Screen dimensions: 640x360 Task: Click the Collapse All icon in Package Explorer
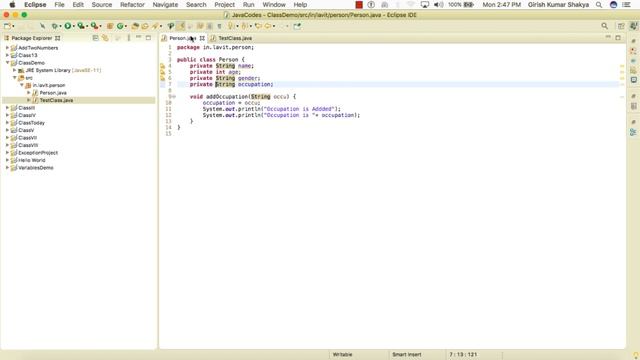[x=96, y=38]
